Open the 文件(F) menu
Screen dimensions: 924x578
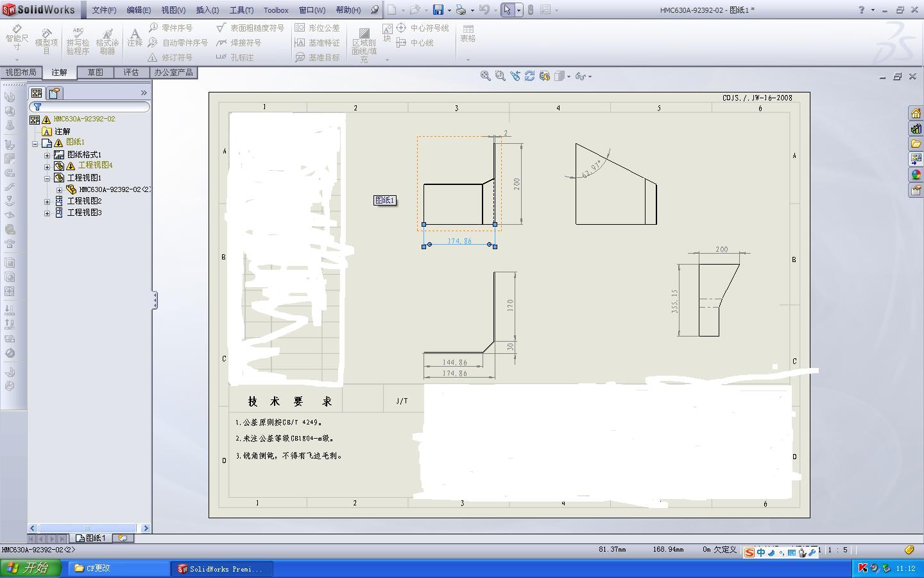[104, 10]
